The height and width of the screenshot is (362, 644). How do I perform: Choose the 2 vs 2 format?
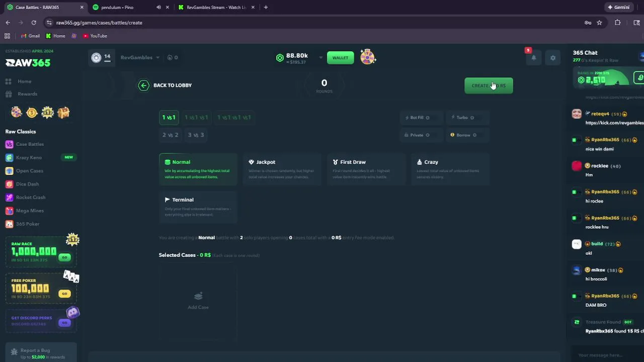pyautogui.click(x=170, y=135)
